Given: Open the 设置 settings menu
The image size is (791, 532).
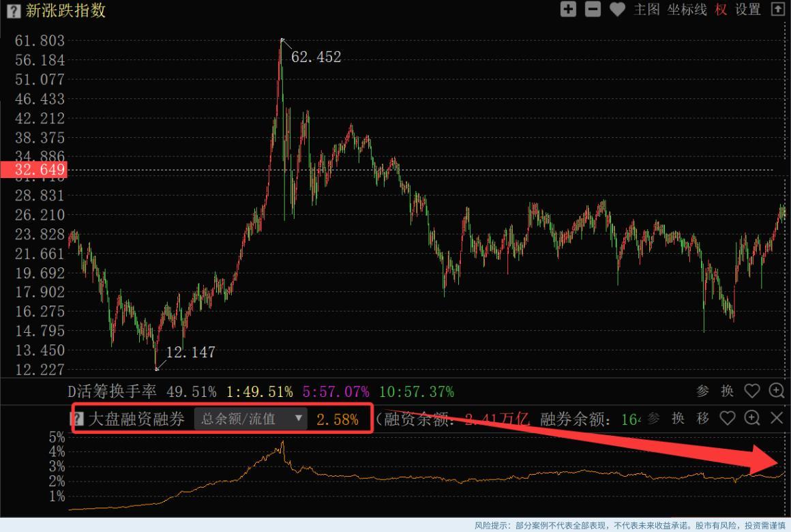Looking at the screenshot, I should (747, 10).
